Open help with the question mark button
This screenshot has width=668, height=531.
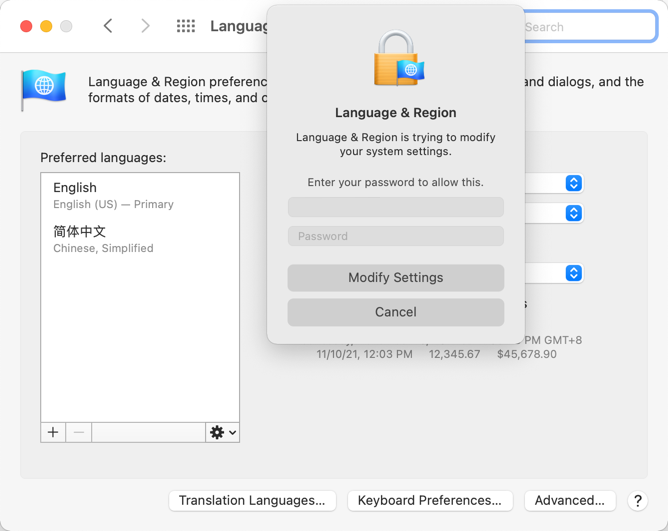click(638, 501)
